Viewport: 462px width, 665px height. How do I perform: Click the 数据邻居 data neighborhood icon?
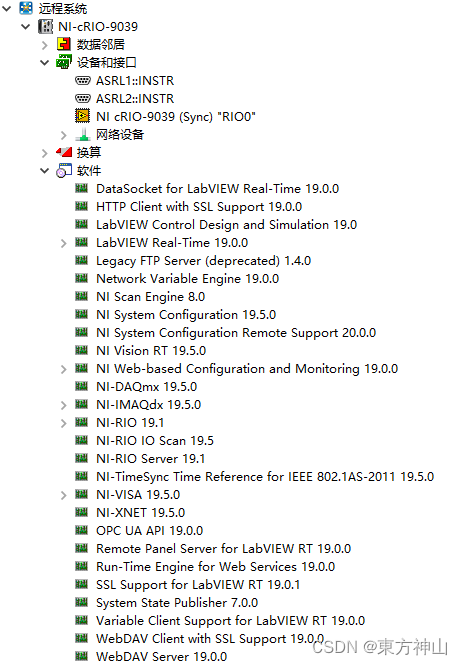tap(64, 44)
